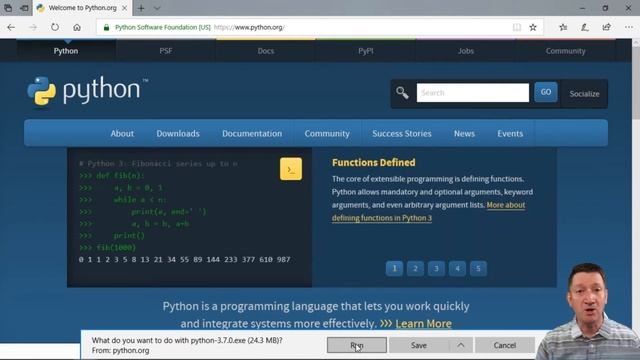Show slide 1 of the code carousel
640x360 pixels.
coord(394,268)
